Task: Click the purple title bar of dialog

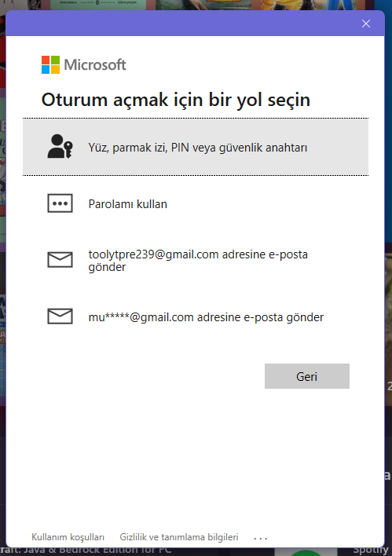Action: [183, 24]
